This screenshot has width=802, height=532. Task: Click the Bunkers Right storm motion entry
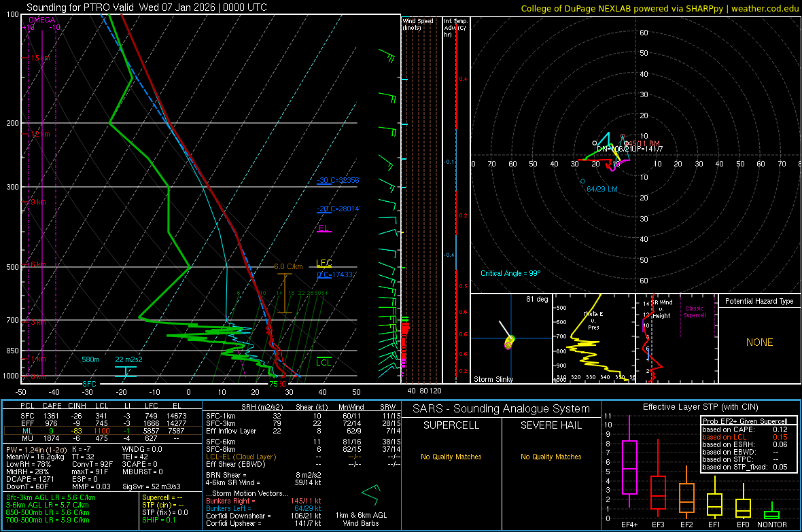pyautogui.click(x=264, y=501)
